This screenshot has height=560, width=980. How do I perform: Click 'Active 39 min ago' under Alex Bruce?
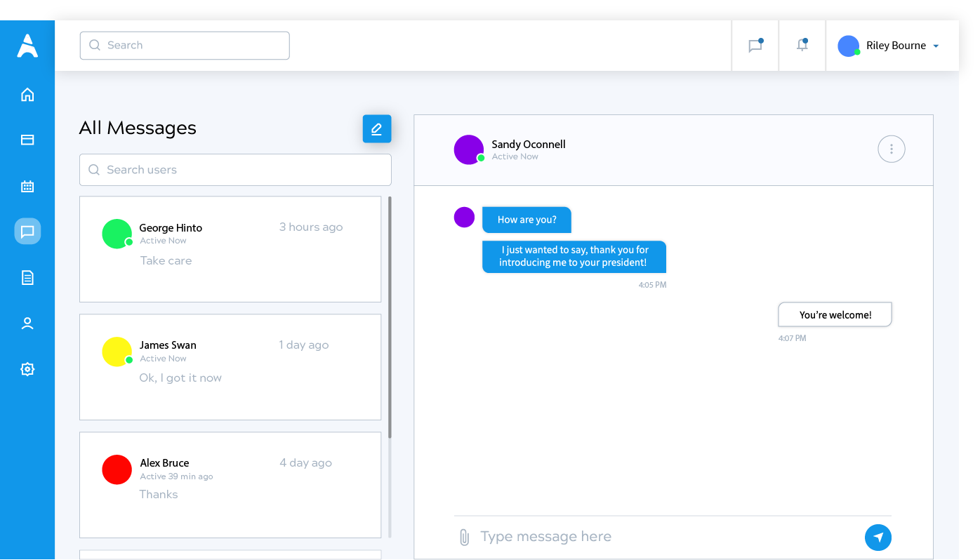[176, 476]
